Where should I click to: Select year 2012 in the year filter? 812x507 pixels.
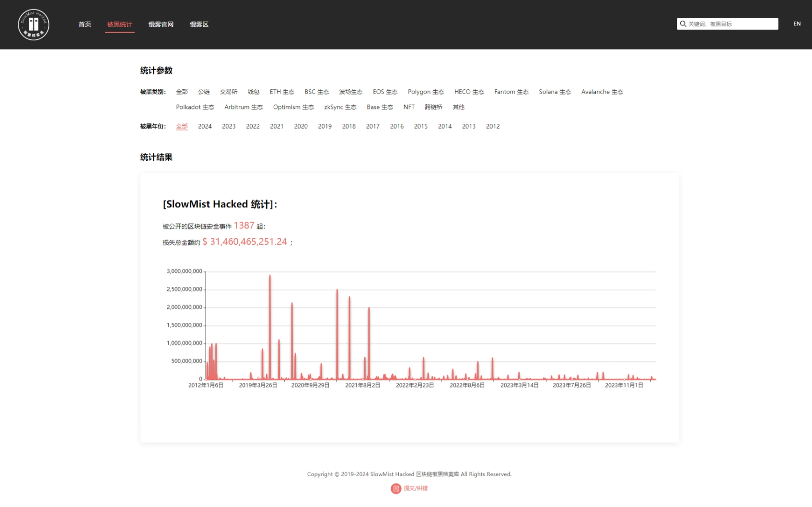click(x=492, y=126)
